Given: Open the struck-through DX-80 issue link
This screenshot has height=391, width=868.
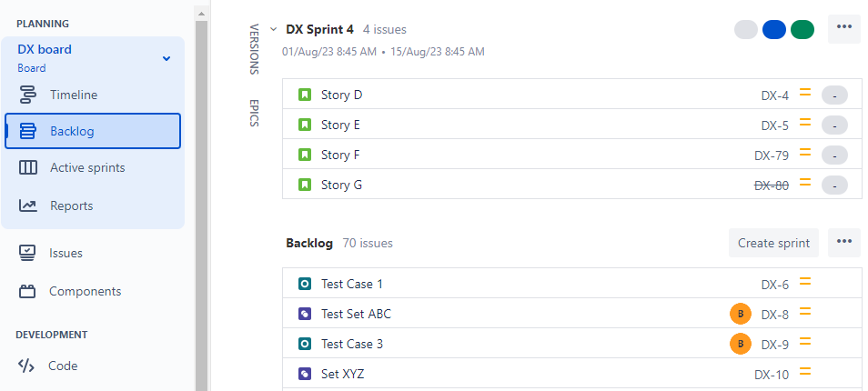Looking at the screenshot, I should 772,185.
